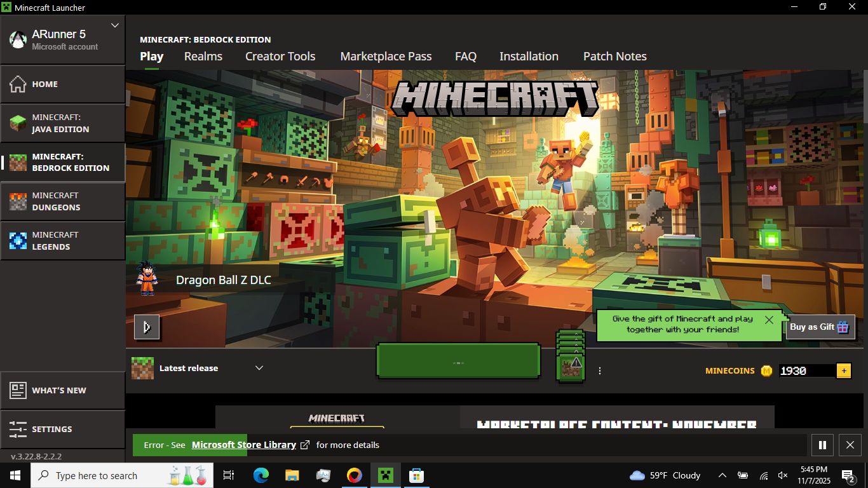The height and width of the screenshot is (488, 868).
Task: Select Minecraft Dungeons in sidebar
Action: pos(62,201)
